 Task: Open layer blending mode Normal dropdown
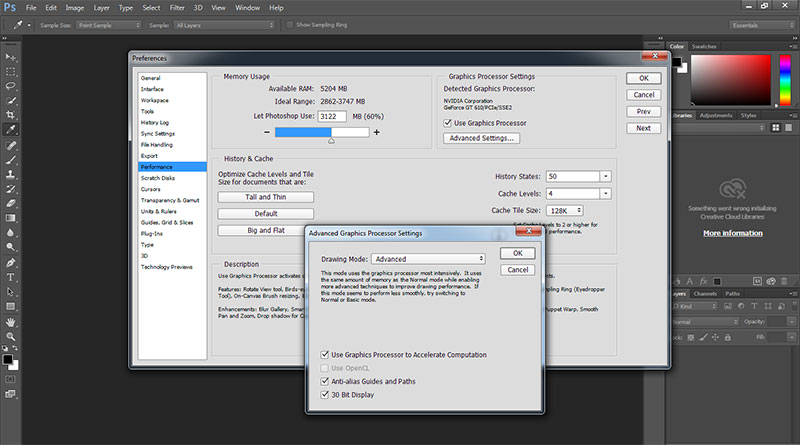705,322
